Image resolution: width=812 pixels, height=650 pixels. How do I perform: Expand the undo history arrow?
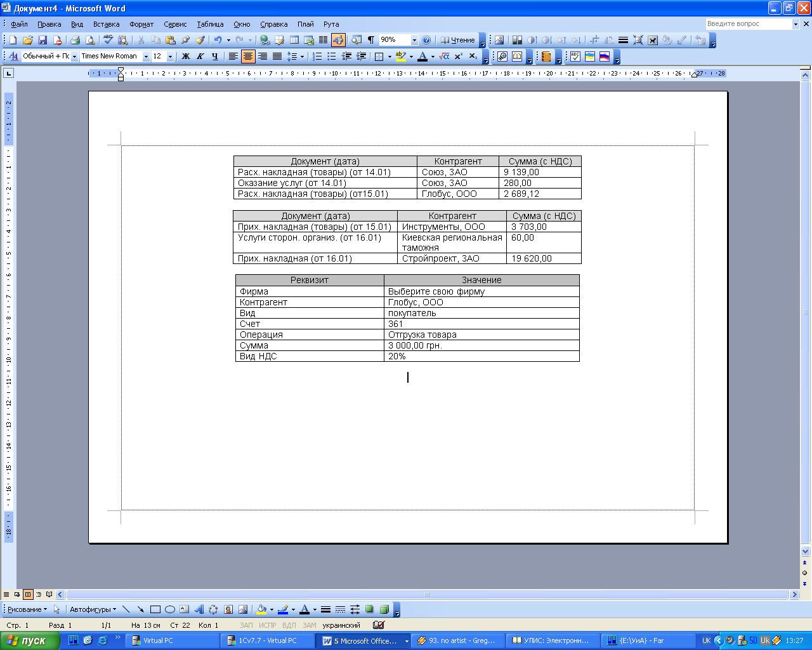coord(228,40)
